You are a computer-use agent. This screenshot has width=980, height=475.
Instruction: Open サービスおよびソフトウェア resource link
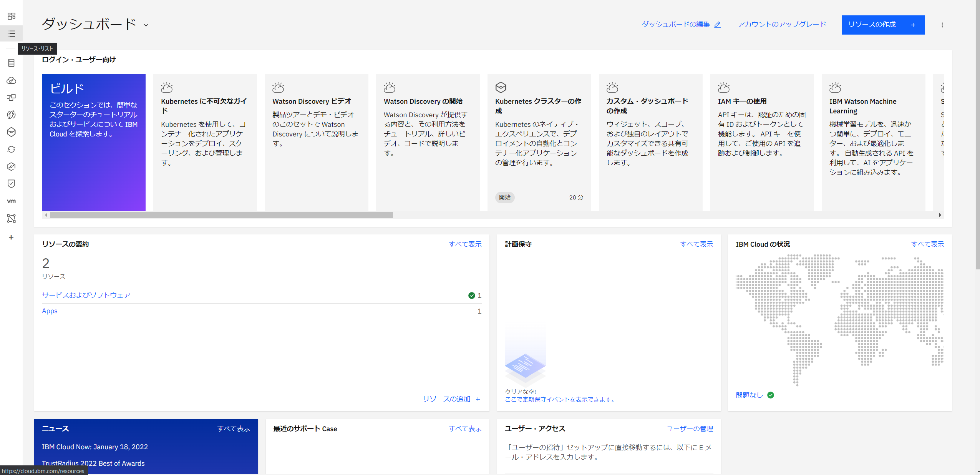point(86,295)
